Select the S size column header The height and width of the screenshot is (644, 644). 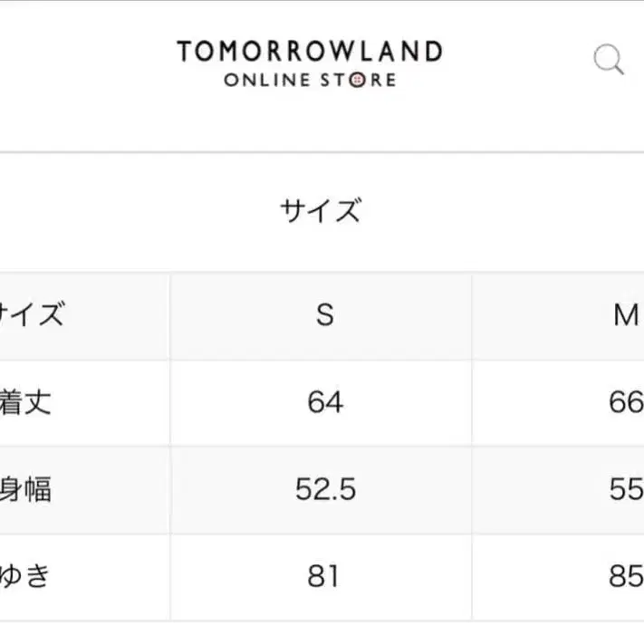324,315
